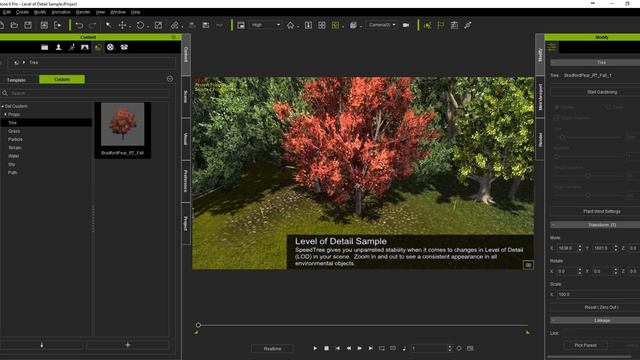Expand the Props tree node
Image resolution: width=640 pixels, height=360 pixels.
point(5,115)
